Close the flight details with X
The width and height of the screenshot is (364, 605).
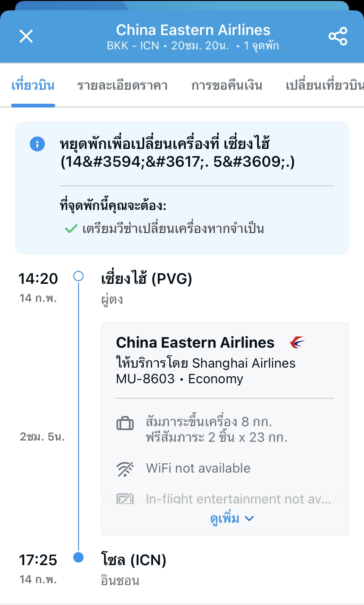pos(26,36)
